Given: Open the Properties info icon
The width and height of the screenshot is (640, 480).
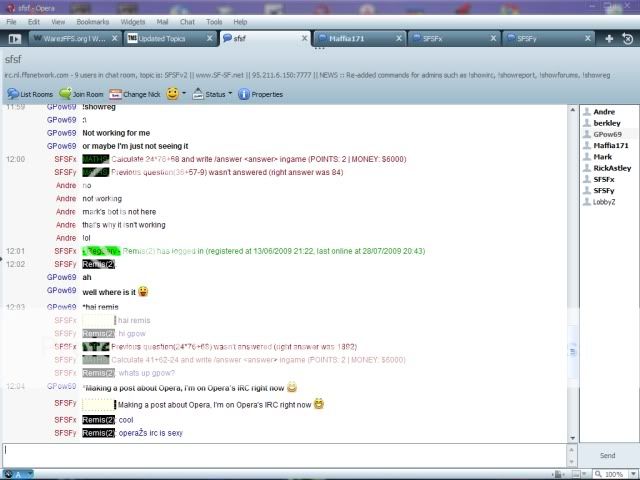Looking at the screenshot, I should click(244, 94).
